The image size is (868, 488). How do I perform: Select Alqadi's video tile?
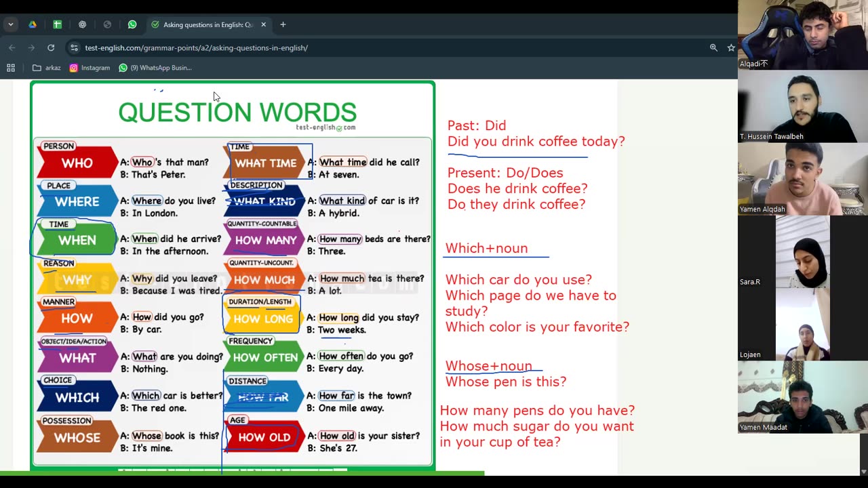tap(803, 35)
